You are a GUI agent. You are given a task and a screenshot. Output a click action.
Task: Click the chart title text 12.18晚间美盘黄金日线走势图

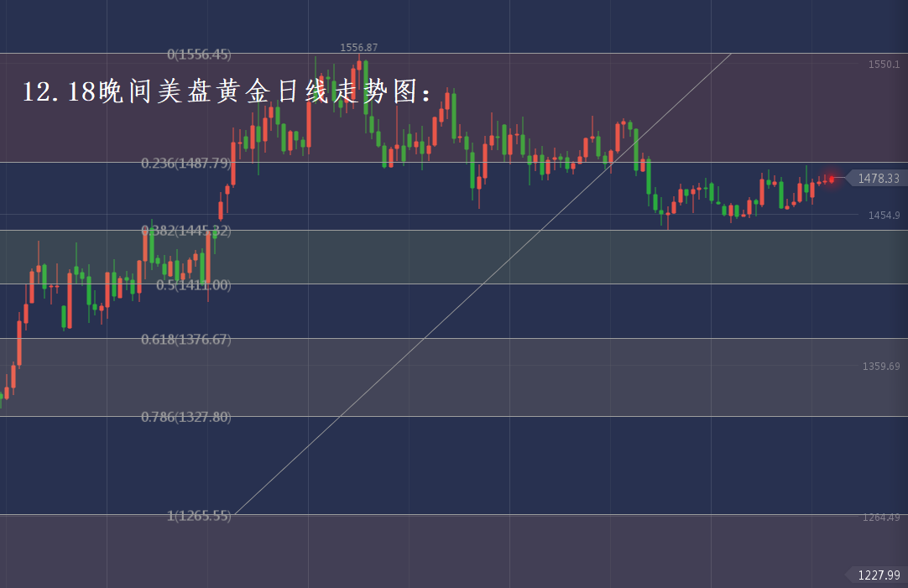[x=227, y=92]
